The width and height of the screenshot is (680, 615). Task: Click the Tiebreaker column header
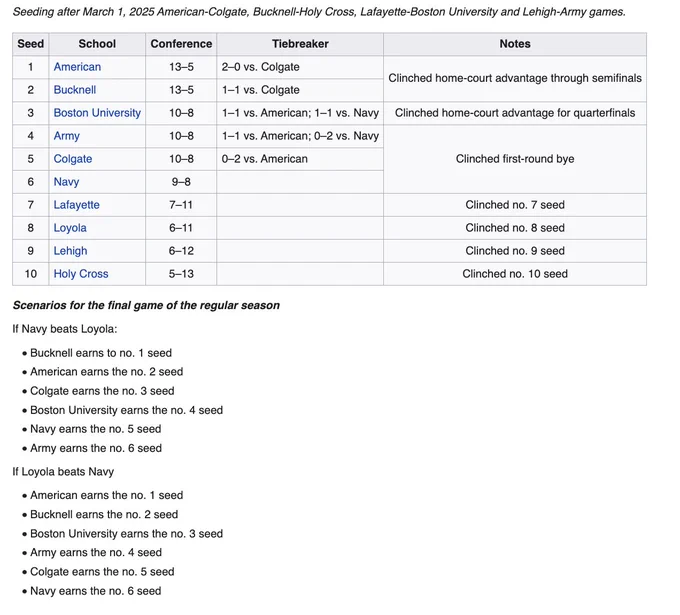[300, 44]
